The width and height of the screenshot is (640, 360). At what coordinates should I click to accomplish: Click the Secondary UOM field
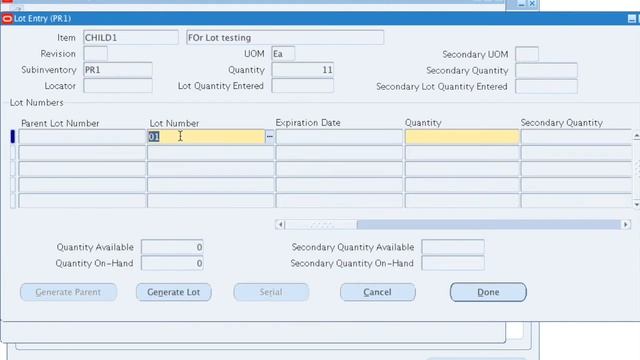click(527, 54)
